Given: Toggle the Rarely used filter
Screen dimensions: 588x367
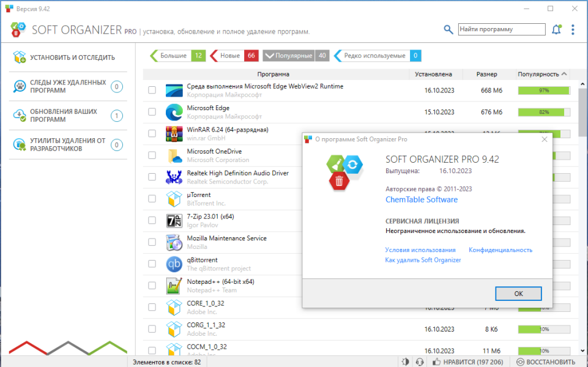Looking at the screenshot, I should click(377, 56).
